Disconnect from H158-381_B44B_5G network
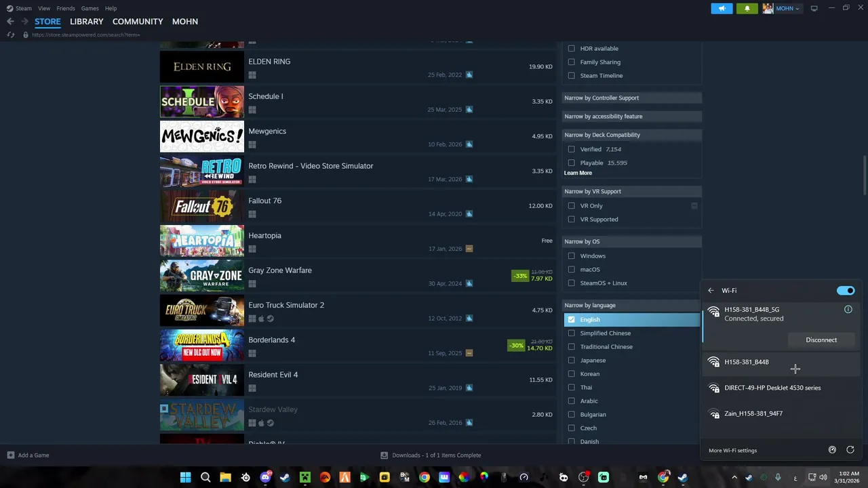 point(821,340)
